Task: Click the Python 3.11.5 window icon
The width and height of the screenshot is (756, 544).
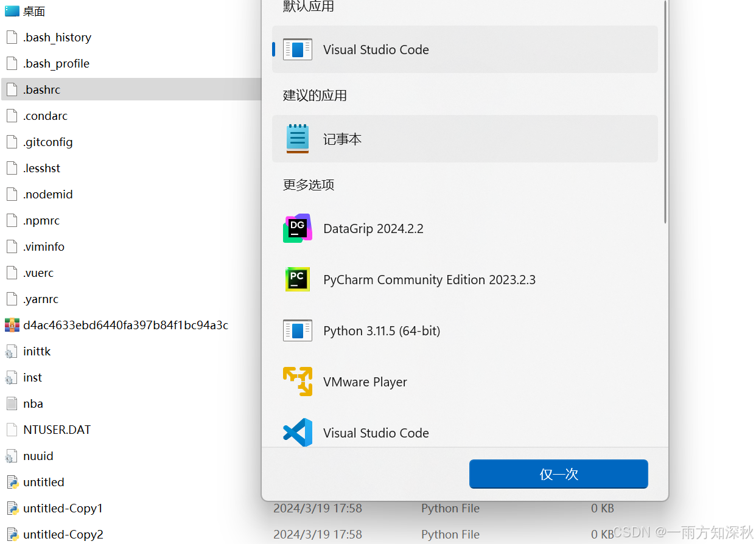Action: click(298, 330)
